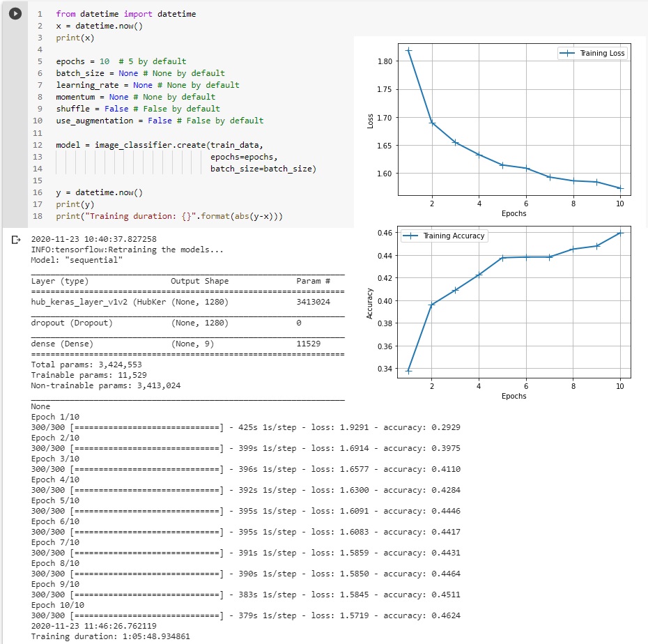Click the 'Model: "sequential"' output line

[77, 260]
